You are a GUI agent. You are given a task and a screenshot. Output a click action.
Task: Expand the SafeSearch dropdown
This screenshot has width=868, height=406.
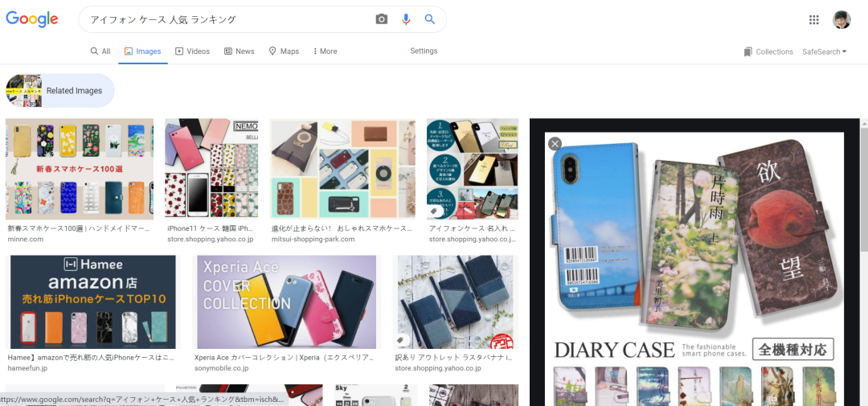pyautogui.click(x=824, y=51)
